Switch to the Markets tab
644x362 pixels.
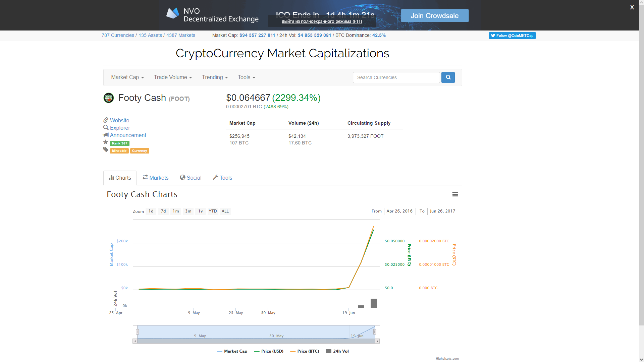coord(155,178)
